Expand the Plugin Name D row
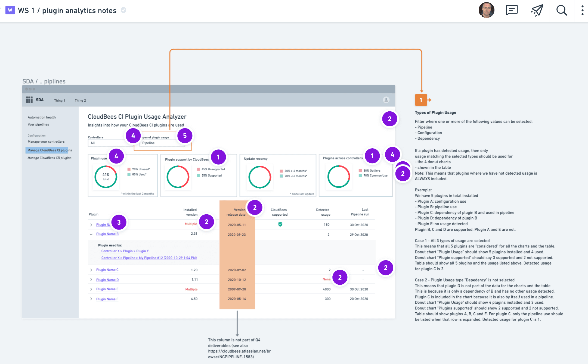This screenshot has height=364, width=588. coord(91,280)
